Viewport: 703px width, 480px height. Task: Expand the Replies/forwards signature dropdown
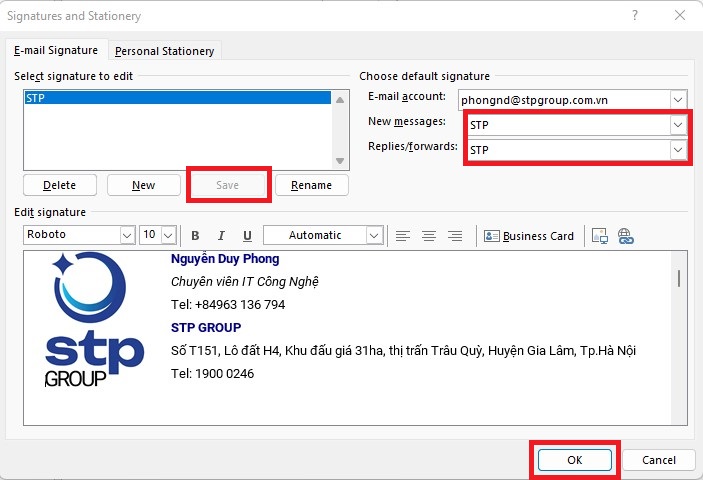[678, 150]
